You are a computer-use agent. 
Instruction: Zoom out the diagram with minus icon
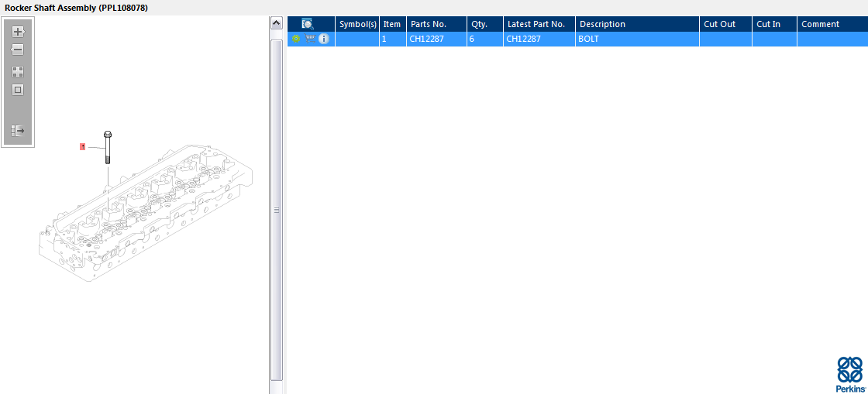point(18,50)
